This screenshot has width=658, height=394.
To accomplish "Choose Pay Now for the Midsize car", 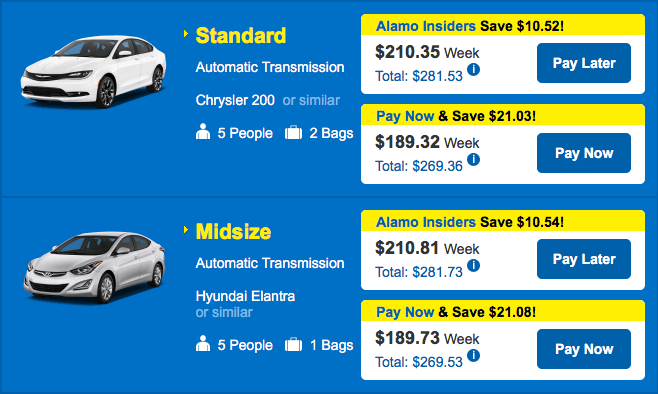I will (x=584, y=349).
